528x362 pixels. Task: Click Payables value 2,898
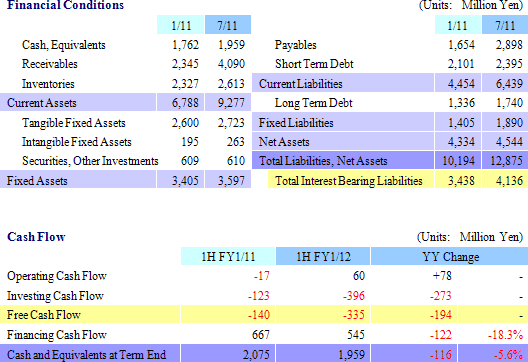click(509, 45)
